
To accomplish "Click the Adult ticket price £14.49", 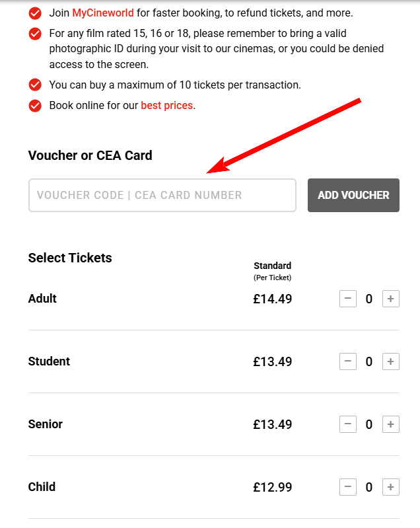I will pos(272,299).
